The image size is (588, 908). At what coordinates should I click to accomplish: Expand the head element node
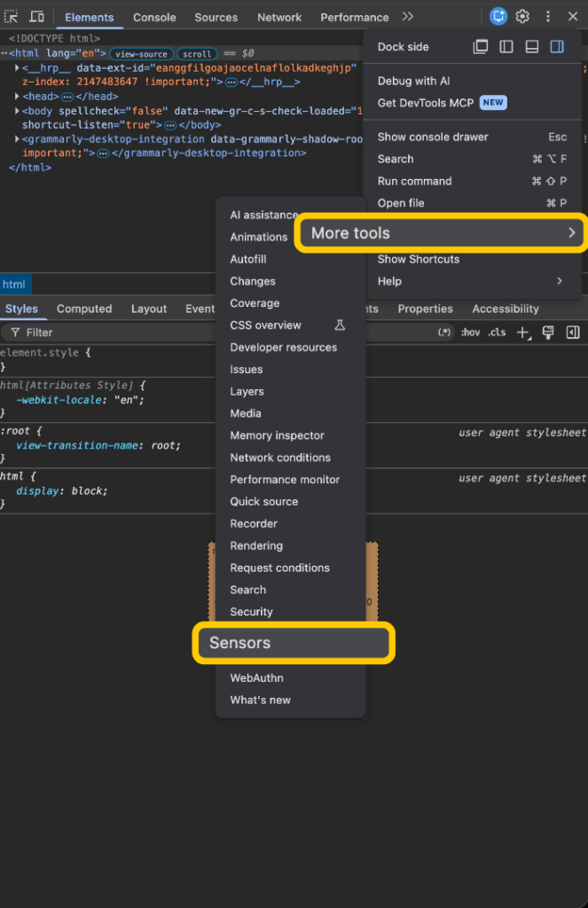coord(17,96)
